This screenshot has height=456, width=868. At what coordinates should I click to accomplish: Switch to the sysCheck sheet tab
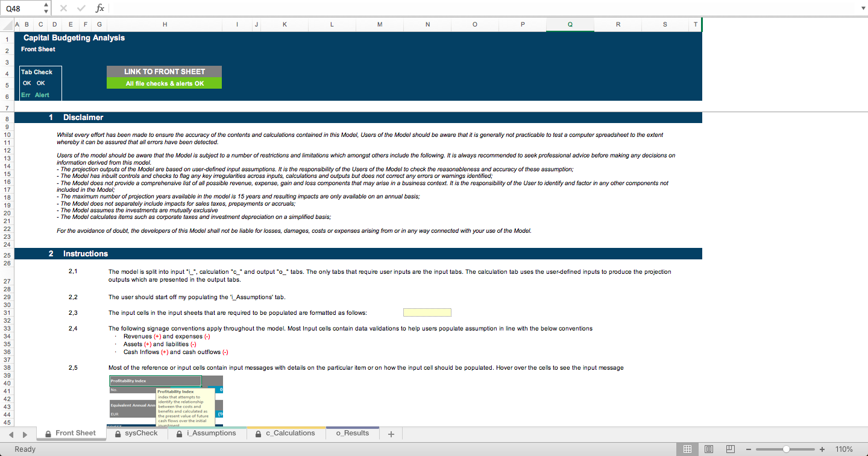pos(136,433)
